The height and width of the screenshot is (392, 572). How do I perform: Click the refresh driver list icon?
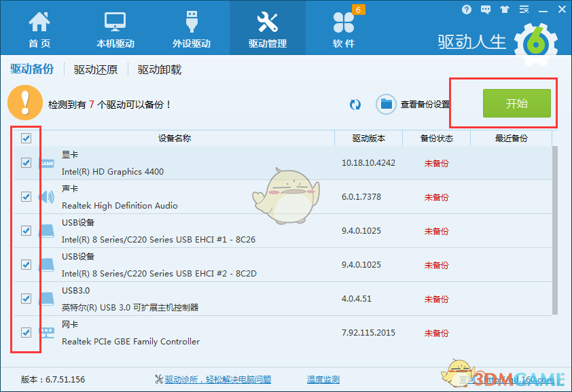tap(355, 105)
